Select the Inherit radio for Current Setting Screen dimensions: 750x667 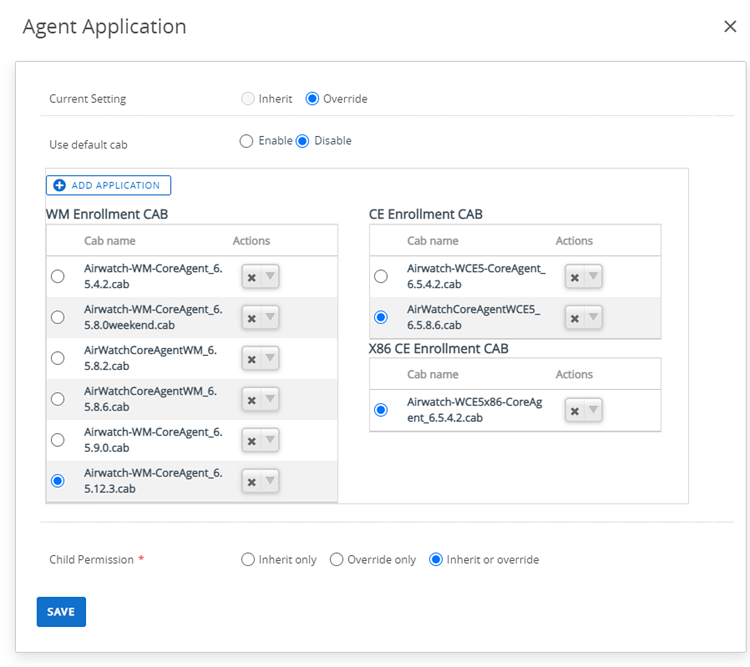tap(248, 99)
